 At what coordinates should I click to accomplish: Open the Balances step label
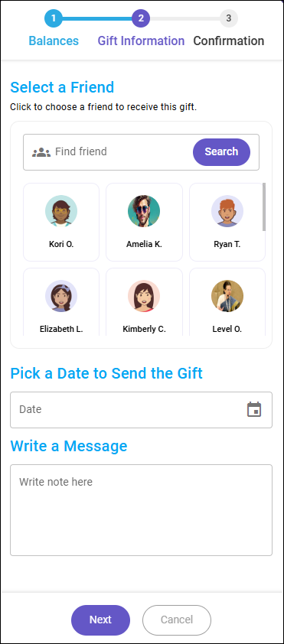click(54, 41)
